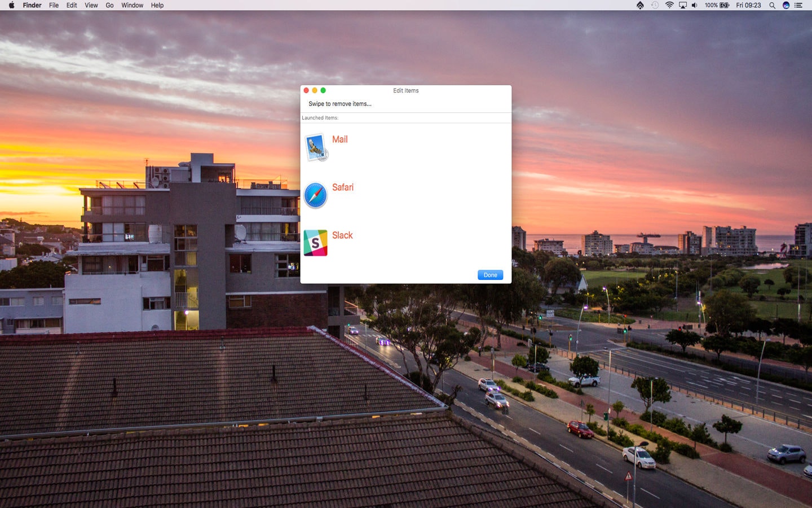The image size is (812, 508).
Task: Open the Go menu
Action: [x=109, y=5]
